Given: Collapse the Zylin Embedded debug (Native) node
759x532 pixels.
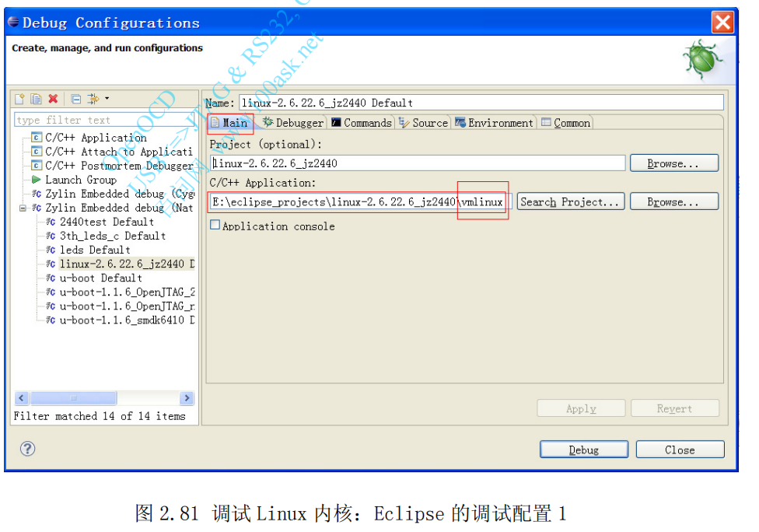Looking at the screenshot, I should pos(21,208).
